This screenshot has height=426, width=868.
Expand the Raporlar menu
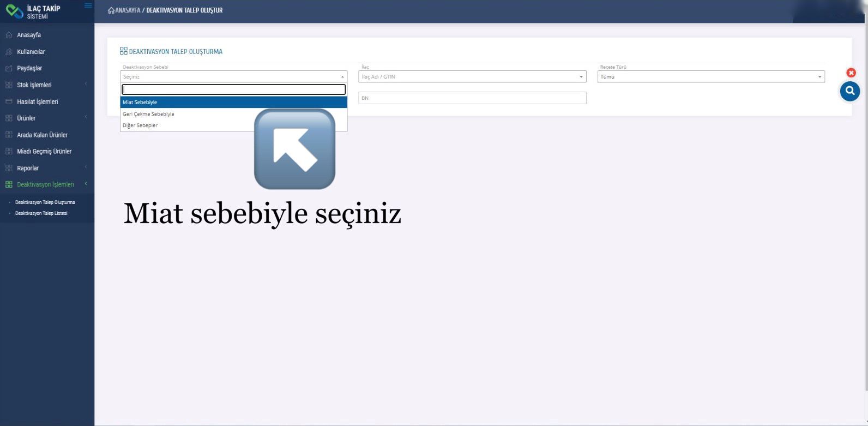point(27,168)
